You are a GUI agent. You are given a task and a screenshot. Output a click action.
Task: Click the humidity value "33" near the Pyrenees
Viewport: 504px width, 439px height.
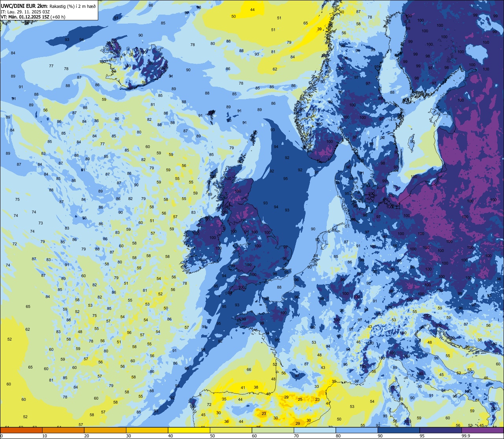coord(317,387)
